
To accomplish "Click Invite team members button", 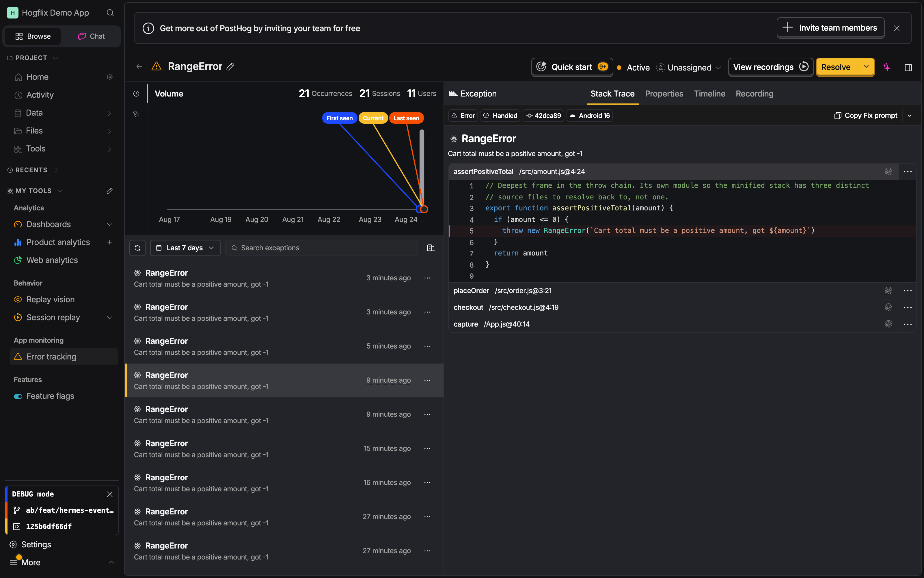I will pyautogui.click(x=830, y=27).
